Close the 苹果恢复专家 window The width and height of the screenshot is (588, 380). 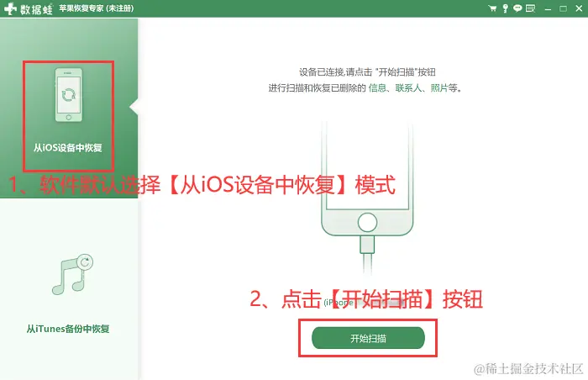point(579,8)
